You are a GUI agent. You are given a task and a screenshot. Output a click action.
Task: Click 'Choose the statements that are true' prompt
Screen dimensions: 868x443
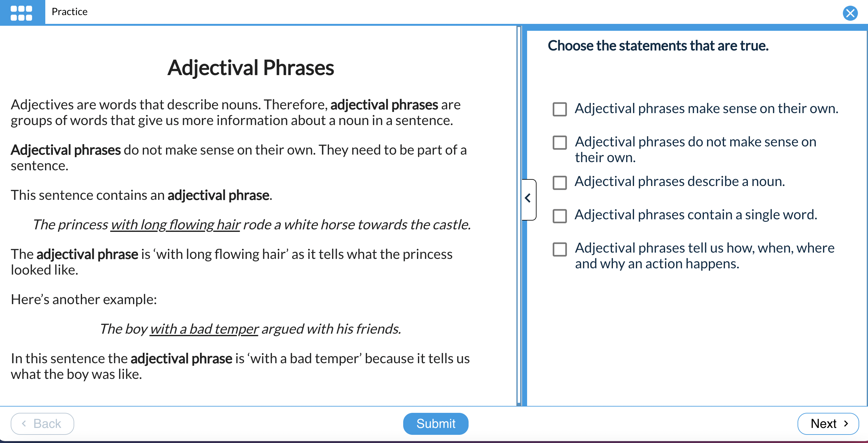[658, 46]
